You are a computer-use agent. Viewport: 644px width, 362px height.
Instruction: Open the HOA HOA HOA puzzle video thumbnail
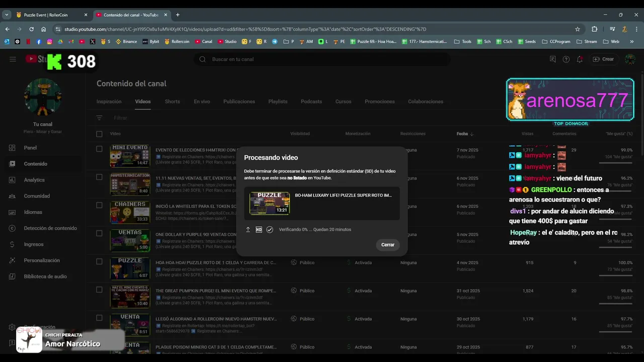pos(130,268)
